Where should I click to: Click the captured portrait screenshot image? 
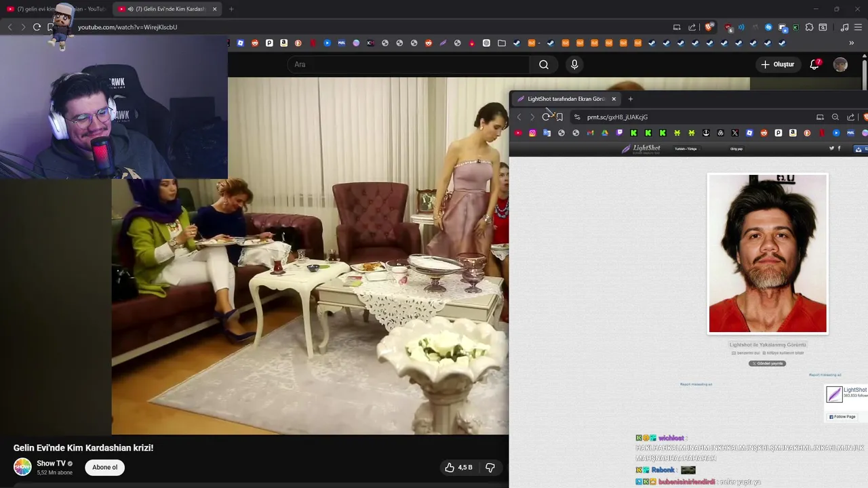768,253
